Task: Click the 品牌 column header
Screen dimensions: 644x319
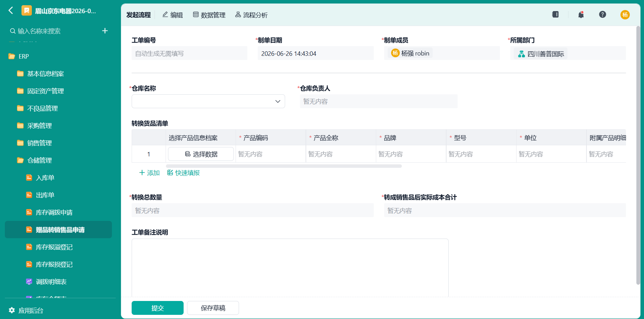Action: pos(411,138)
